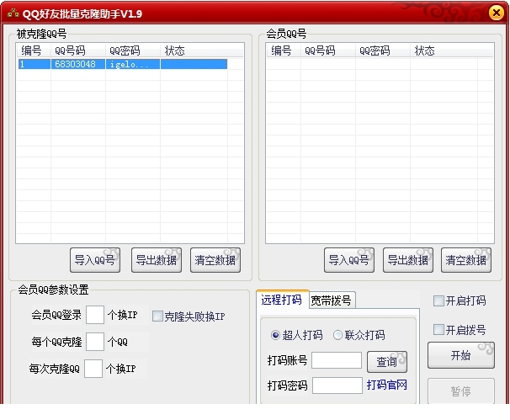This screenshot has height=420, width=510.
Task: Focus the 每个QQ克隆 count input field
Action: (x=95, y=342)
